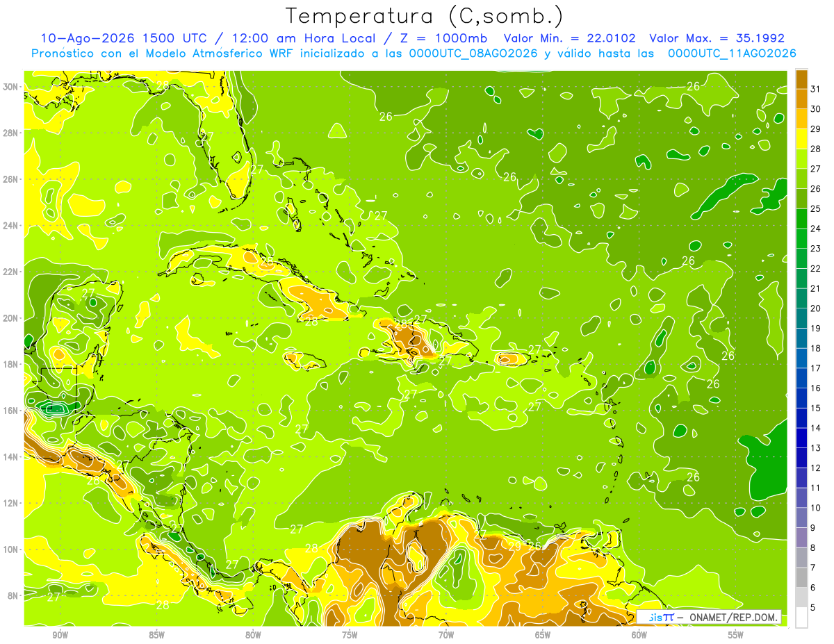Click the "0000UTC_08AGO2026" initialization time text
Image resolution: width=834 pixels, height=644 pixels.
tap(473, 53)
